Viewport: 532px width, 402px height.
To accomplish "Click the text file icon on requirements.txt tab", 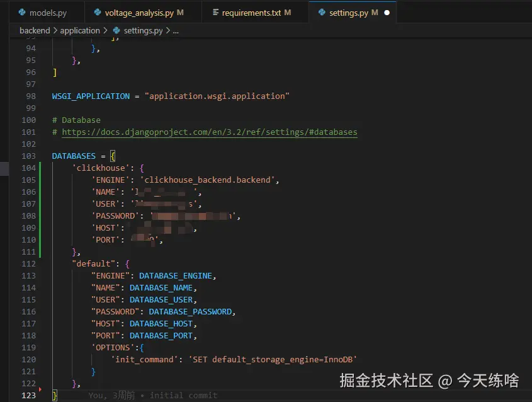I will coord(215,13).
